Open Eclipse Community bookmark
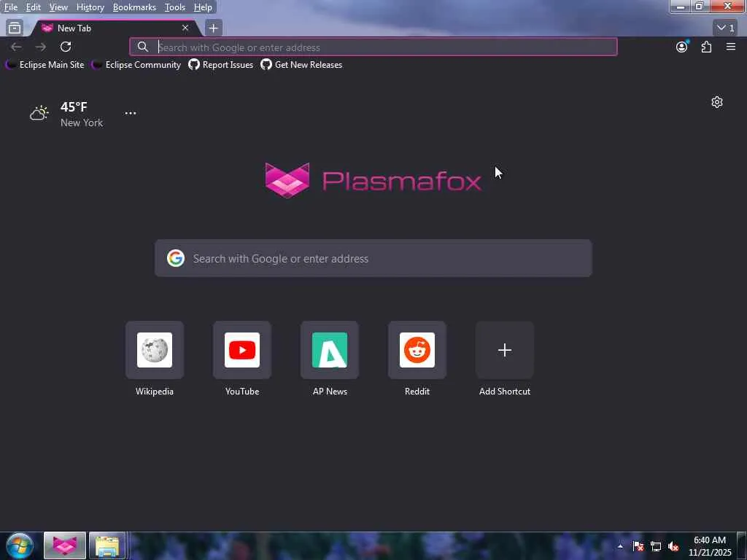The width and height of the screenshot is (747, 560). click(x=136, y=65)
